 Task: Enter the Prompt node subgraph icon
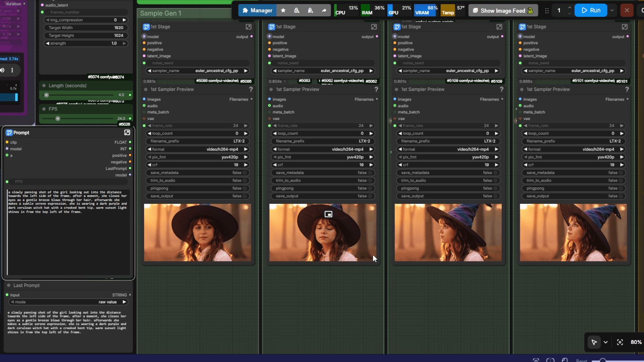click(x=127, y=132)
